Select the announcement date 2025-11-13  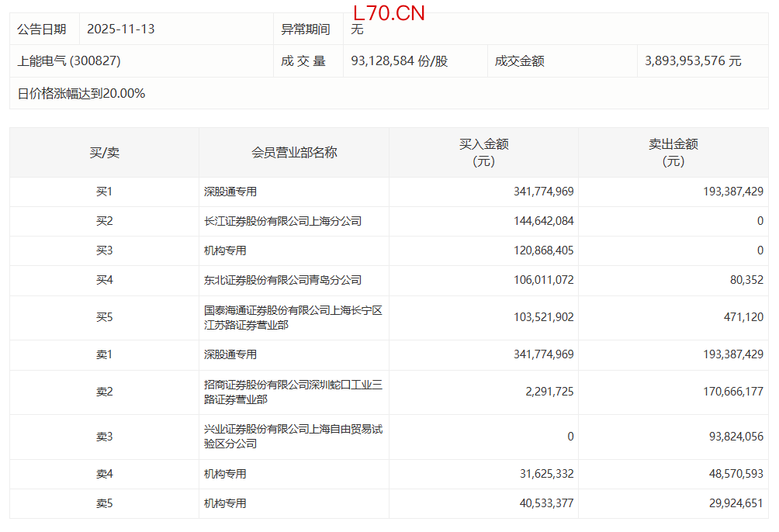pyautogui.click(x=120, y=29)
